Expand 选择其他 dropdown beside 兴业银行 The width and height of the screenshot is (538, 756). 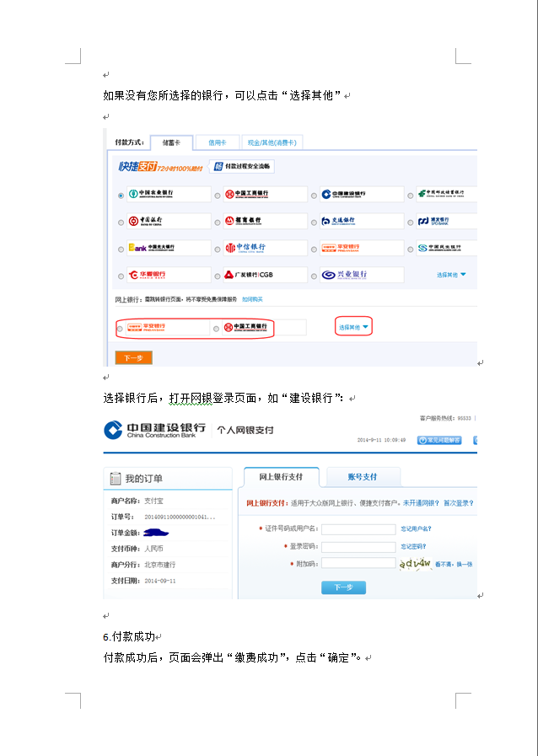[451, 275]
